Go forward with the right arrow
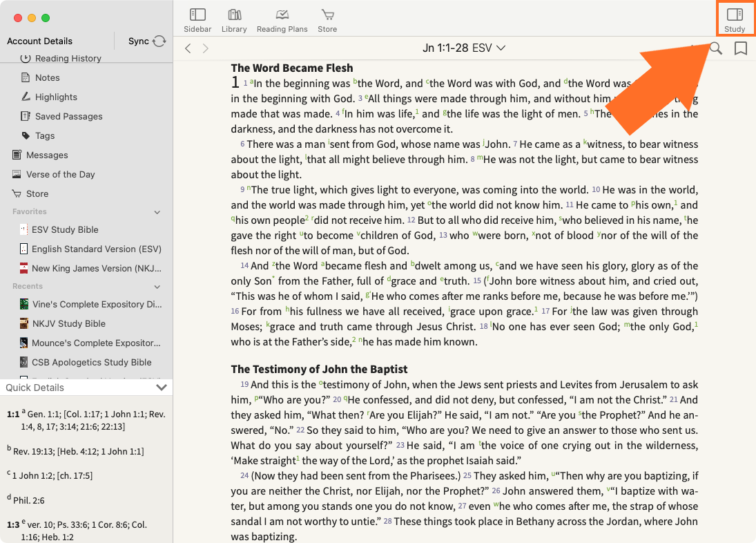Screen dimensions: 756x543 click(x=205, y=48)
